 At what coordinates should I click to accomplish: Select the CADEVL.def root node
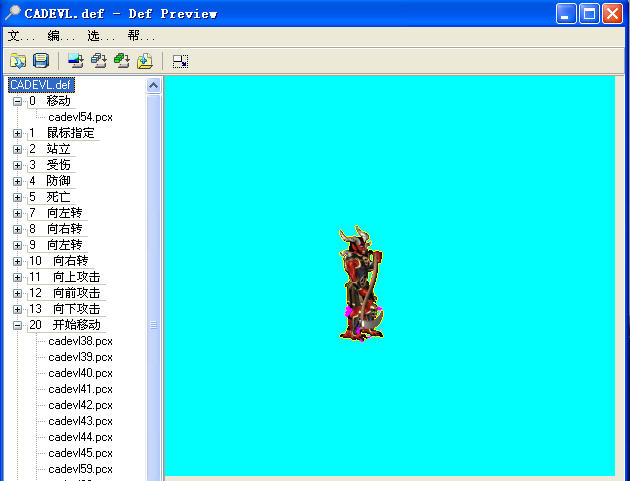tap(41, 85)
